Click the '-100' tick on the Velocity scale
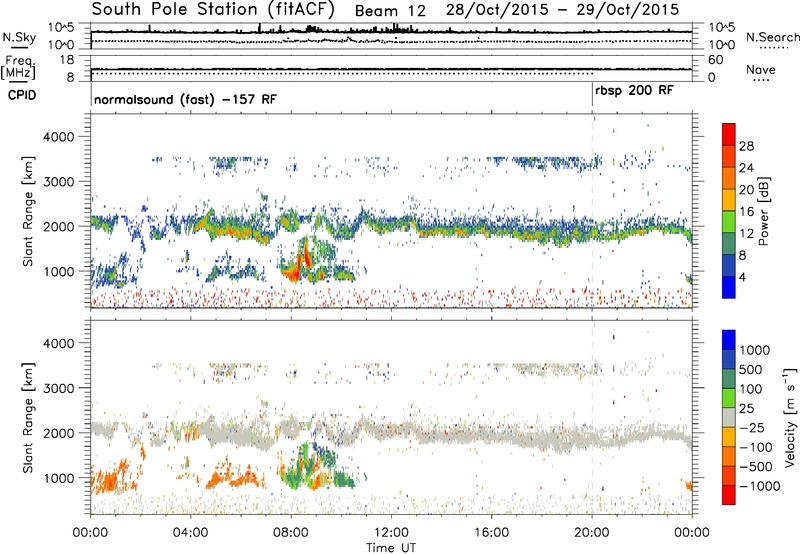 756,447
